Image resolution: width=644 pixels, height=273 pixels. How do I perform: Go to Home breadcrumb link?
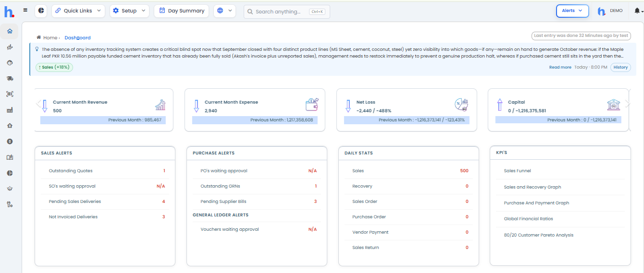coord(50,37)
